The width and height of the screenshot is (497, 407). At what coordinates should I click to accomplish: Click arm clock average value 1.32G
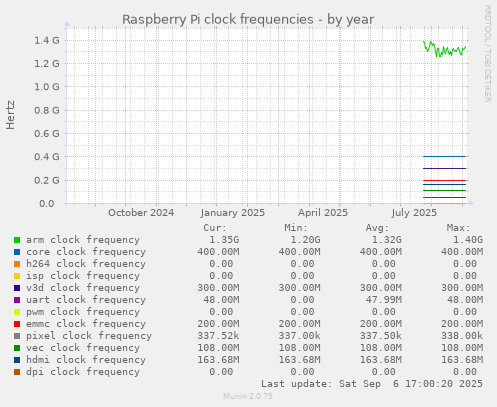[387, 240]
